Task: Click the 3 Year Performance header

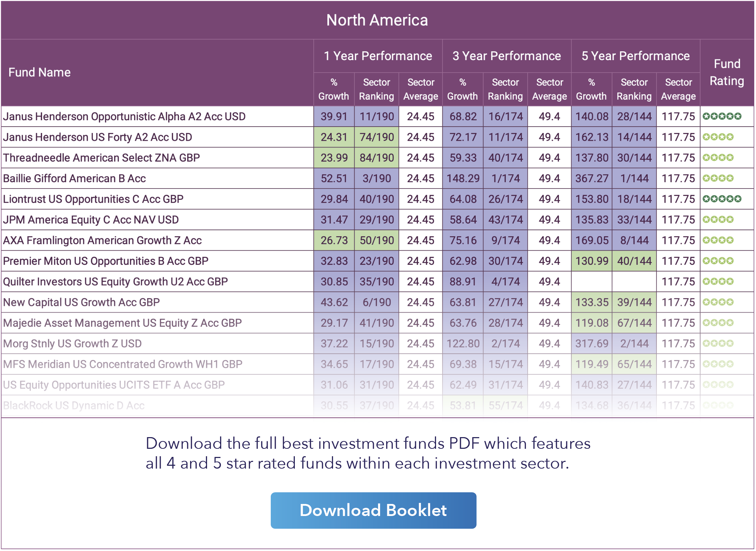Action: coord(506,56)
